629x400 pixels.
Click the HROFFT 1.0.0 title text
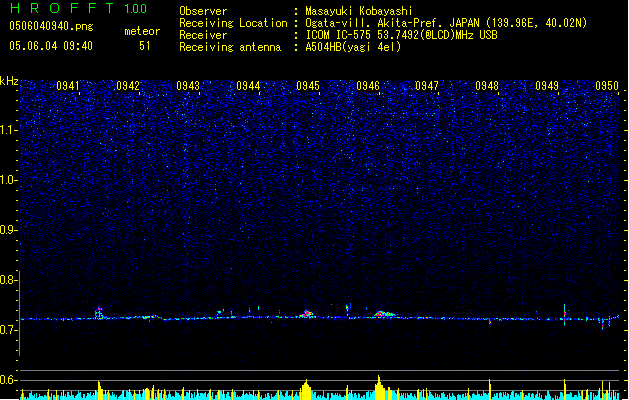point(79,8)
